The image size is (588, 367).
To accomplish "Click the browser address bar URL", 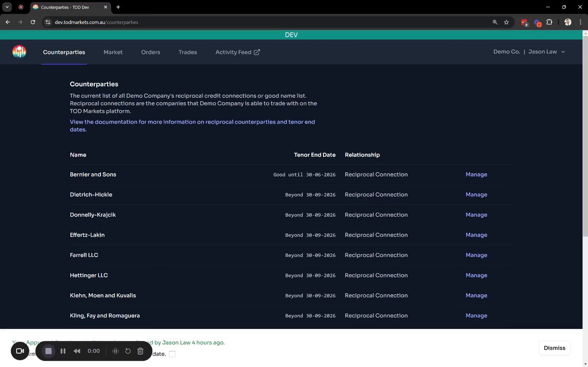I will click(x=96, y=22).
